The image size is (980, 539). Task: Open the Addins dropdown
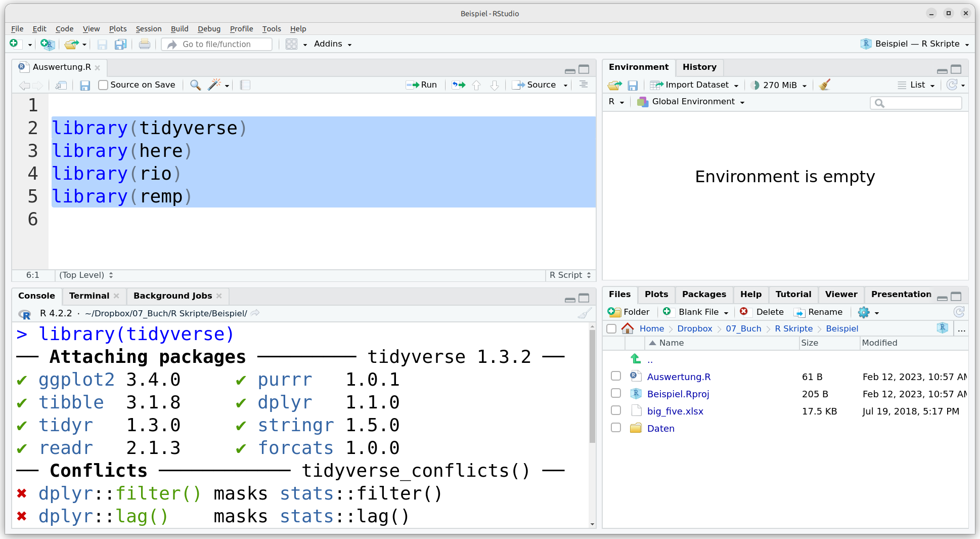tap(332, 44)
